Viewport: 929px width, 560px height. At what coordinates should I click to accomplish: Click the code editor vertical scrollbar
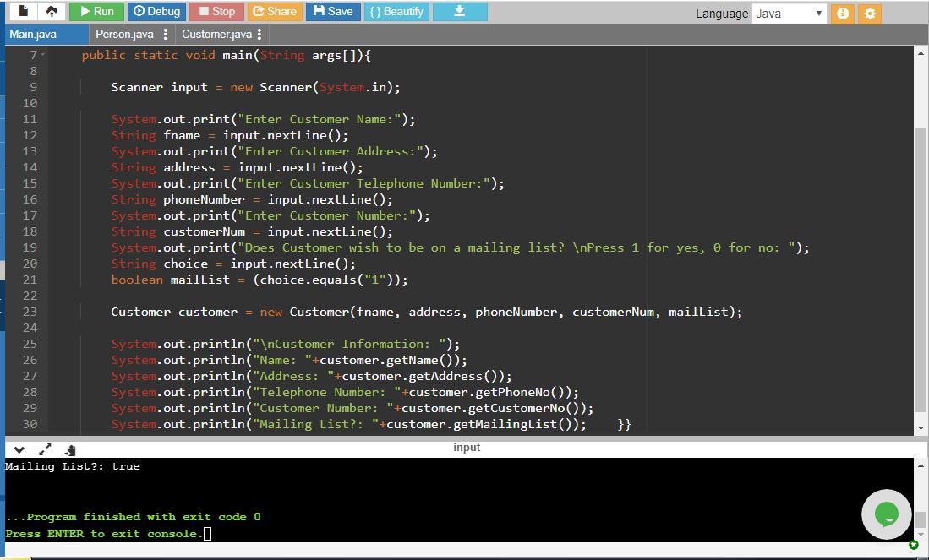pyautogui.click(x=921, y=270)
